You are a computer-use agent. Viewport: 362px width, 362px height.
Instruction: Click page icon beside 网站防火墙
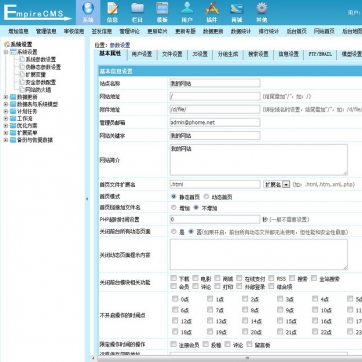[x=22, y=89]
